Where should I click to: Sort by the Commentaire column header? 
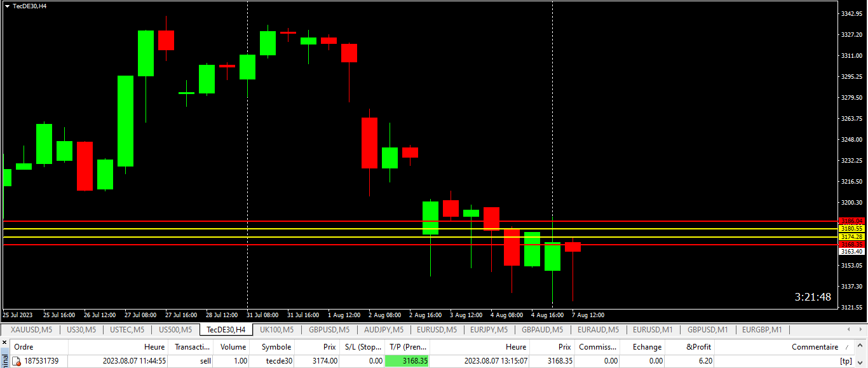[x=815, y=347]
